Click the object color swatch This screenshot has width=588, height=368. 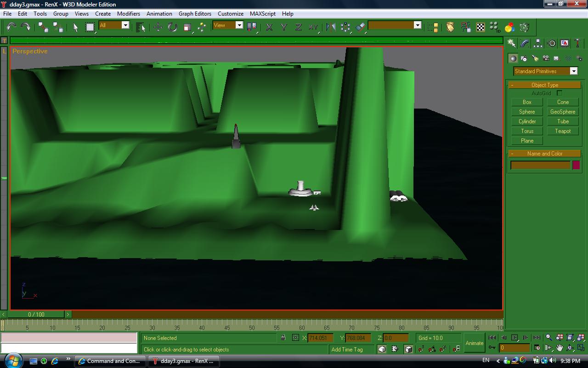576,165
